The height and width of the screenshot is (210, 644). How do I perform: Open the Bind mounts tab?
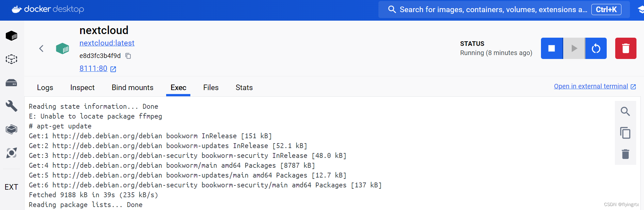[132, 87]
